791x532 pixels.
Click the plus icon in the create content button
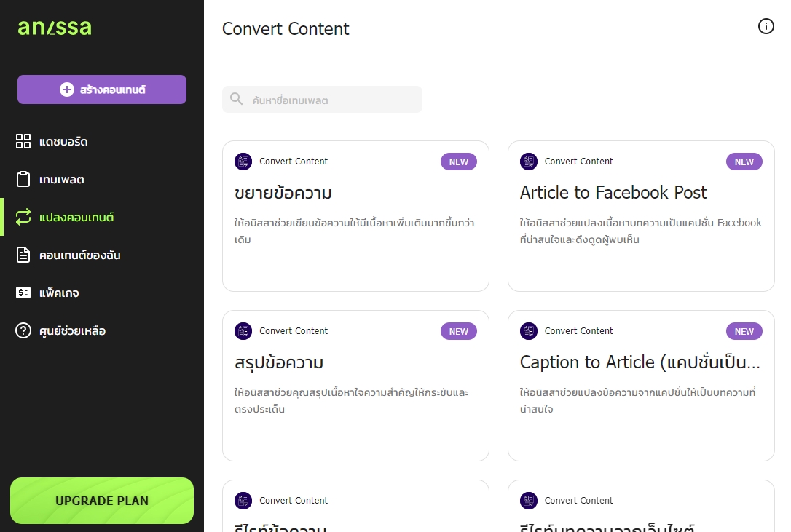(x=66, y=90)
